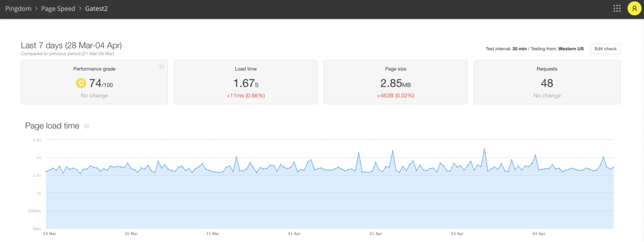Click No change under Requests
This screenshot has width=644, height=242.
tap(547, 96)
